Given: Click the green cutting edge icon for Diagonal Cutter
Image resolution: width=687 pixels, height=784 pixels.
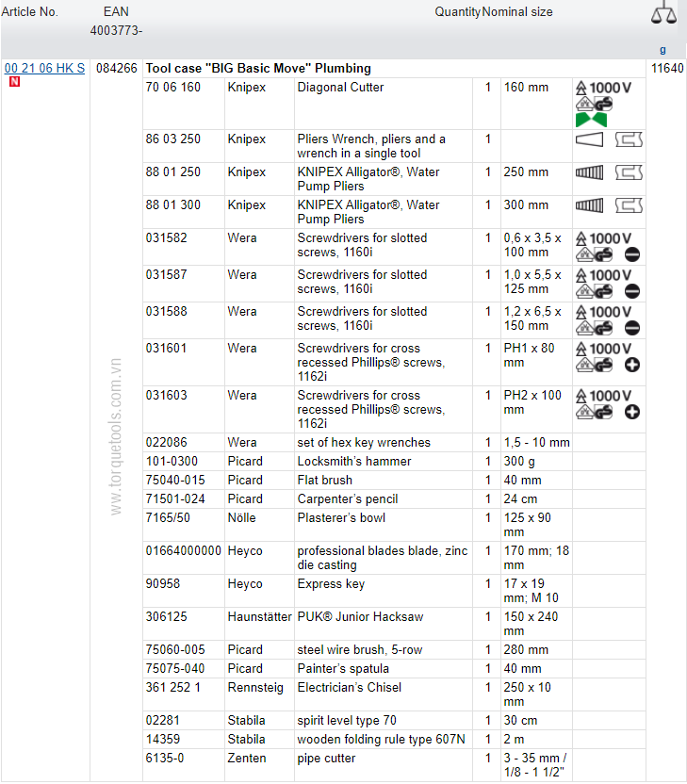Looking at the screenshot, I should click(x=591, y=120).
